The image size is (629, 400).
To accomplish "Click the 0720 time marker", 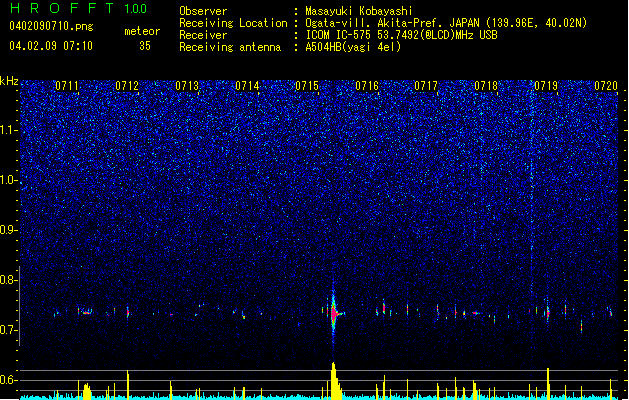I will pyautogui.click(x=606, y=86).
